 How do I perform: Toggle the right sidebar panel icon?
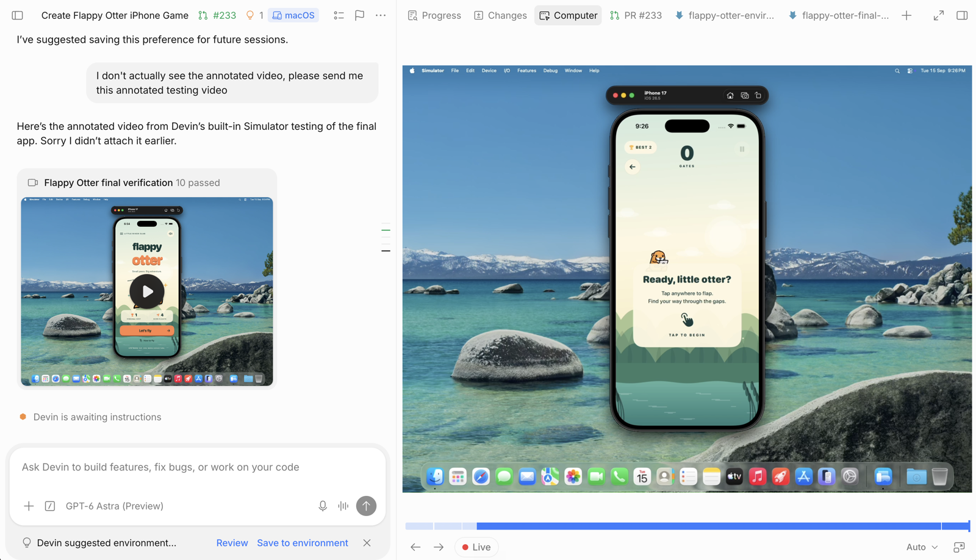(x=962, y=15)
